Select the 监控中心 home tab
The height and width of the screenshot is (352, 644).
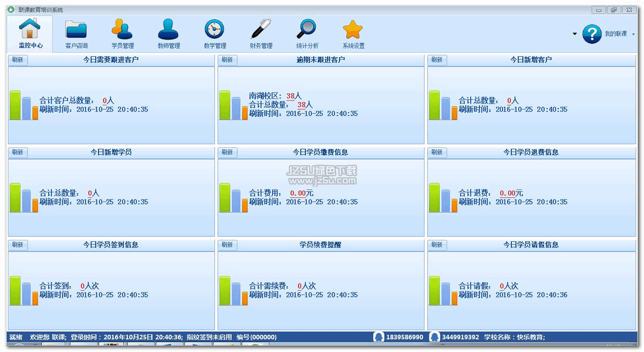point(30,33)
